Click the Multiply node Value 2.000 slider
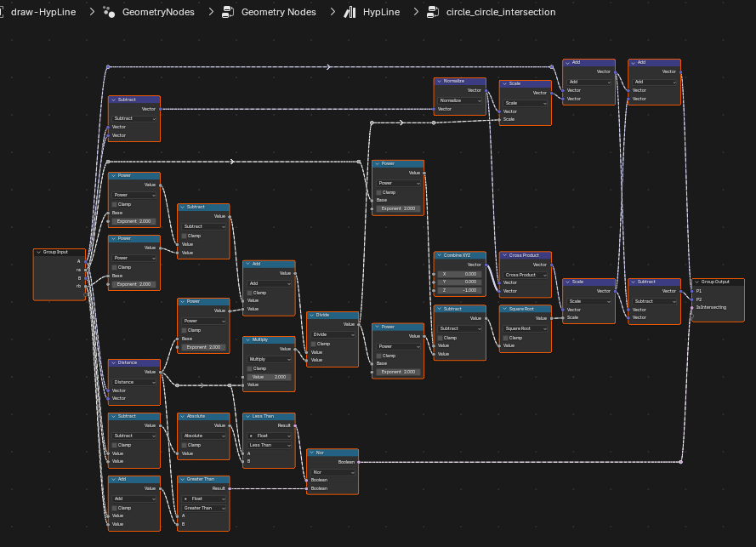Image resolution: width=756 pixels, height=547 pixels. tap(269, 377)
